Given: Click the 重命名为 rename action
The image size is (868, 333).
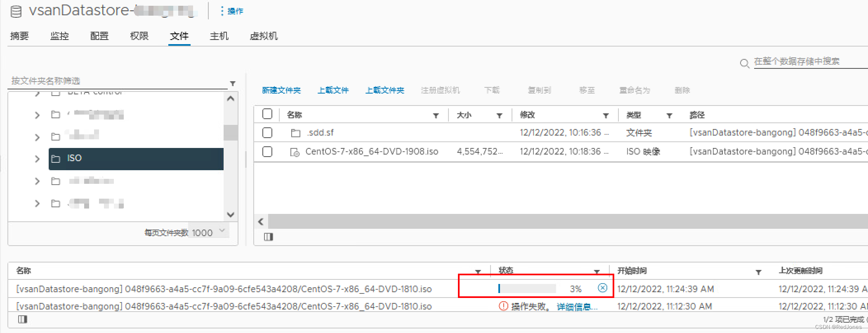Looking at the screenshot, I should click(634, 90).
